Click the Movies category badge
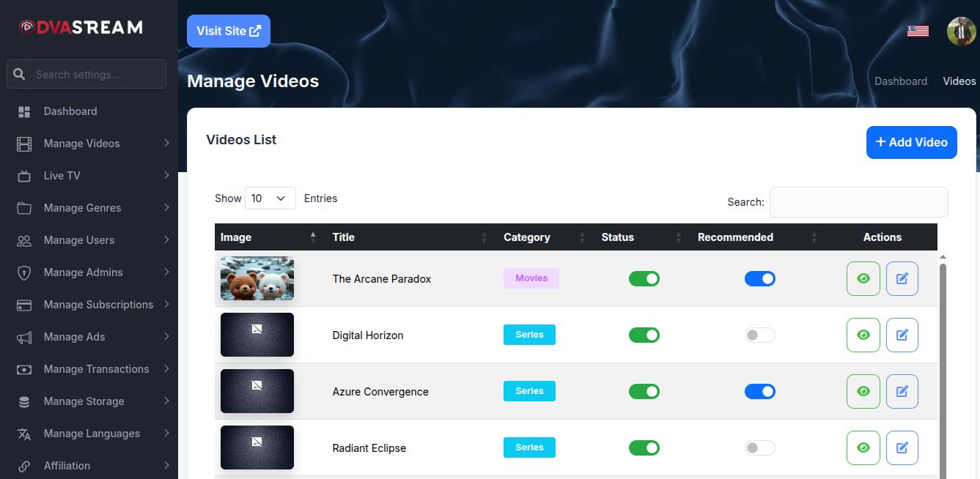 point(531,278)
